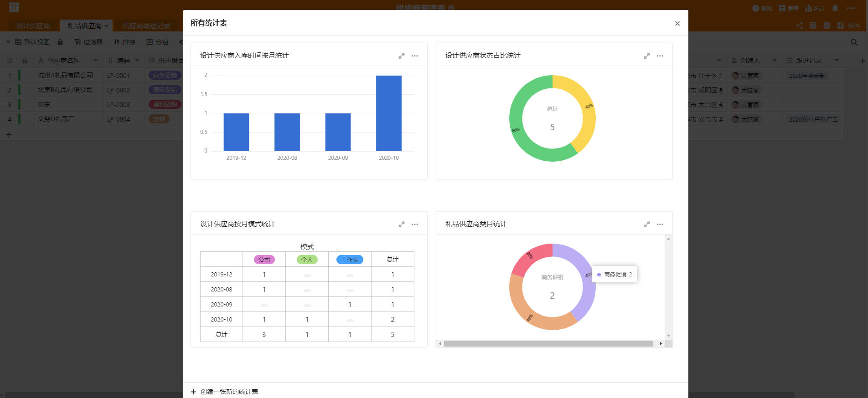Open the notifications bell icon
This screenshot has width=868, height=398.
click(835, 8)
